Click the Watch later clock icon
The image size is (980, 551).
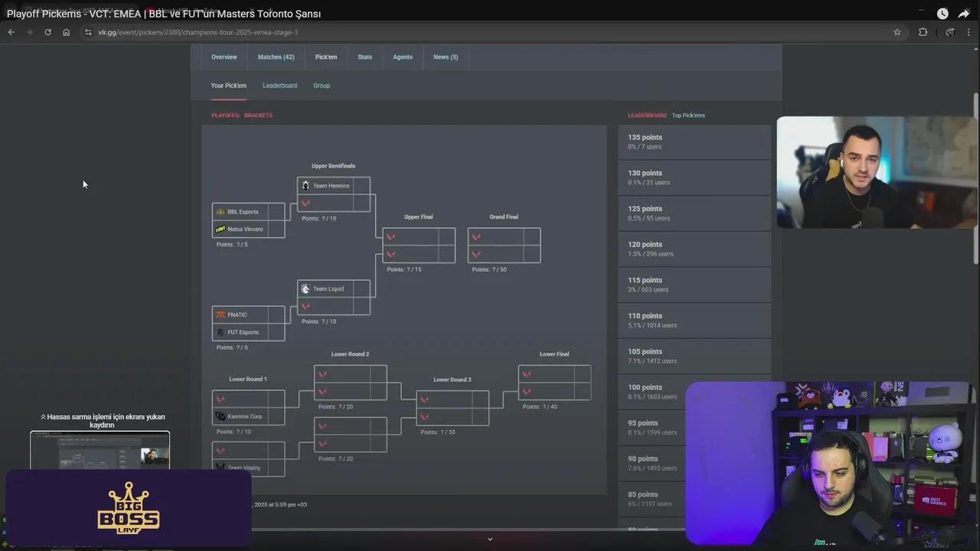click(942, 14)
